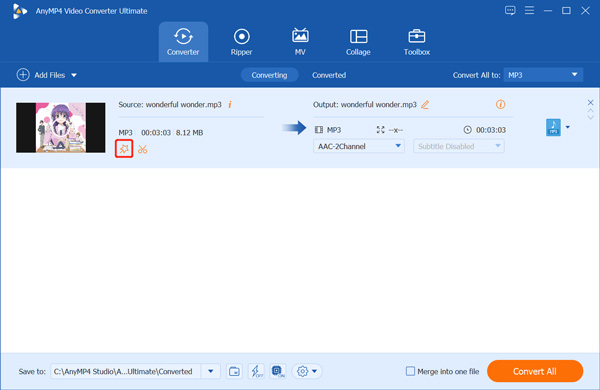Screen dimensions: 600x390
Task: Click the output resolution icon
Action: click(x=380, y=130)
